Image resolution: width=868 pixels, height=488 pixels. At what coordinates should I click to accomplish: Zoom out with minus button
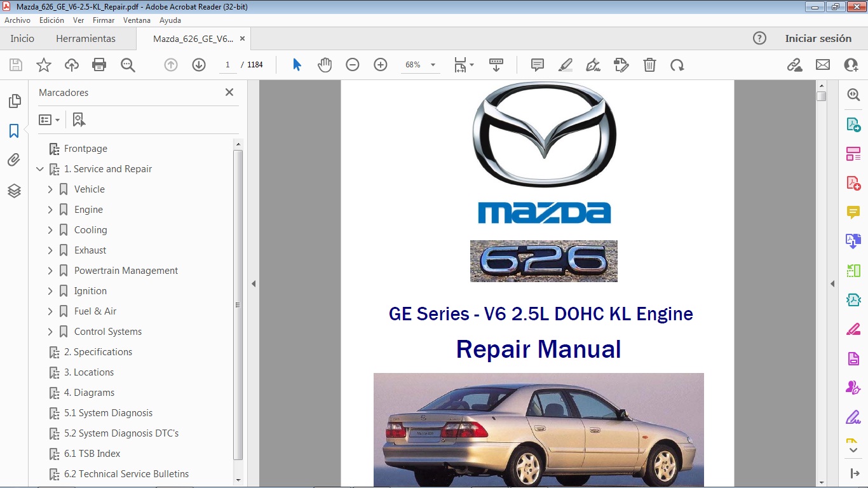[353, 65]
